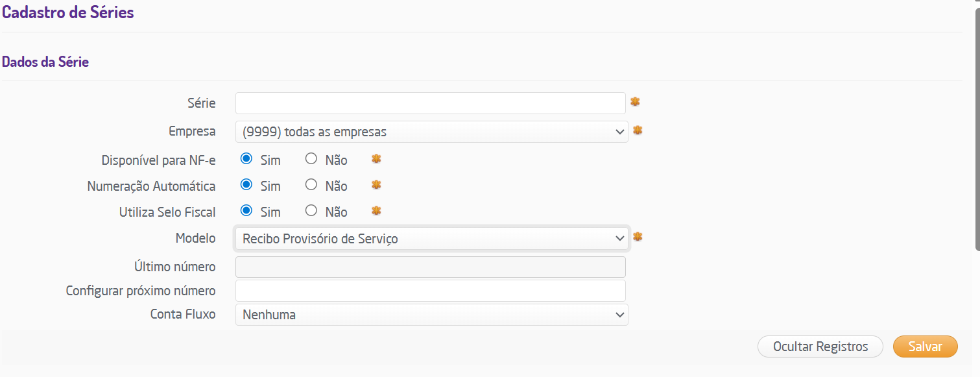980x377 pixels.
Task: Select Sim for Numeração Automática
Action: (x=246, y=185)
